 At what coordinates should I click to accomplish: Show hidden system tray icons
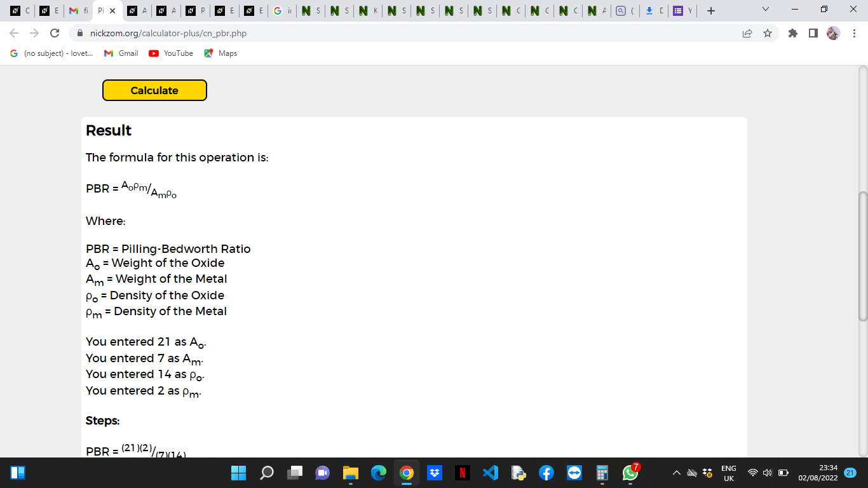point(677,473)
